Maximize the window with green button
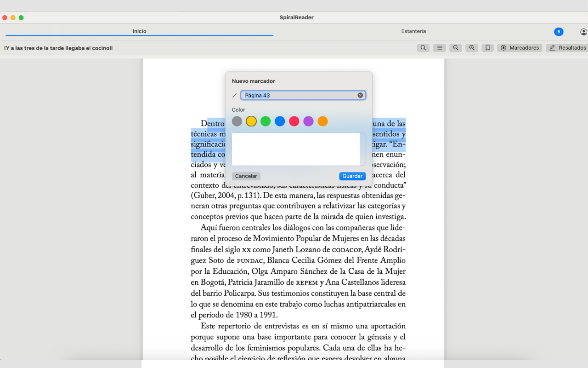588x368 pixels. pyautogui.click(x=21, y=17)
